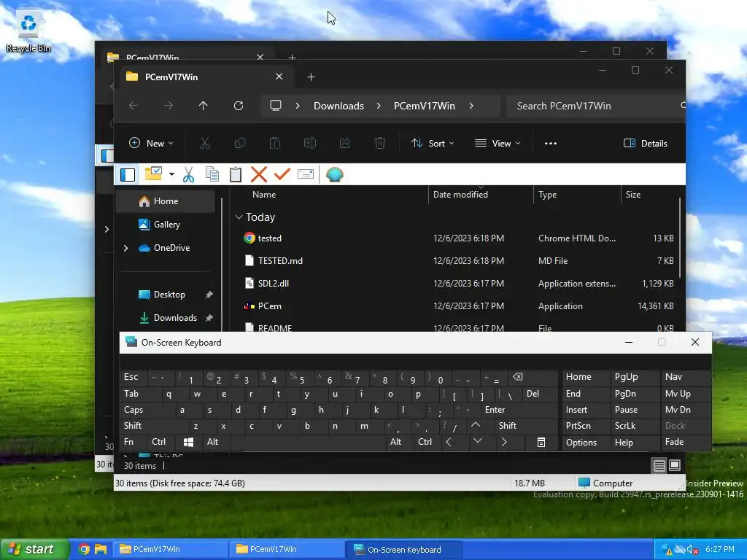The height and width of the screenshot is (560, 747).
Task: Open folder options icon in Classic Explorer toolbar
Action: tap(153, 174)
